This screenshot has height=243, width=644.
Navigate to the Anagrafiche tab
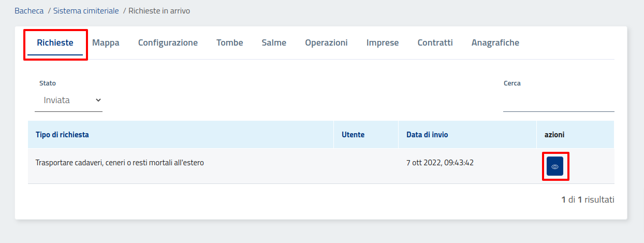pos(495,43)
